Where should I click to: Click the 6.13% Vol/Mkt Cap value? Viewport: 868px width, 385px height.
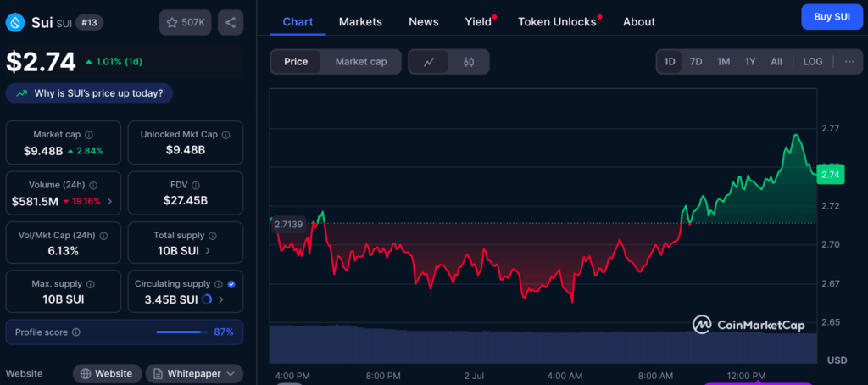coord(63,251)
